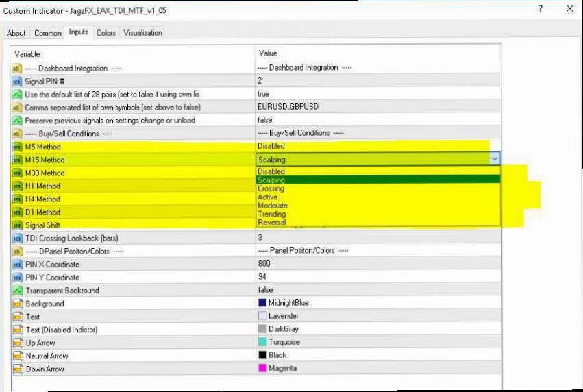Click the string icon beside Comma seperated list

[x=17, y=108]
